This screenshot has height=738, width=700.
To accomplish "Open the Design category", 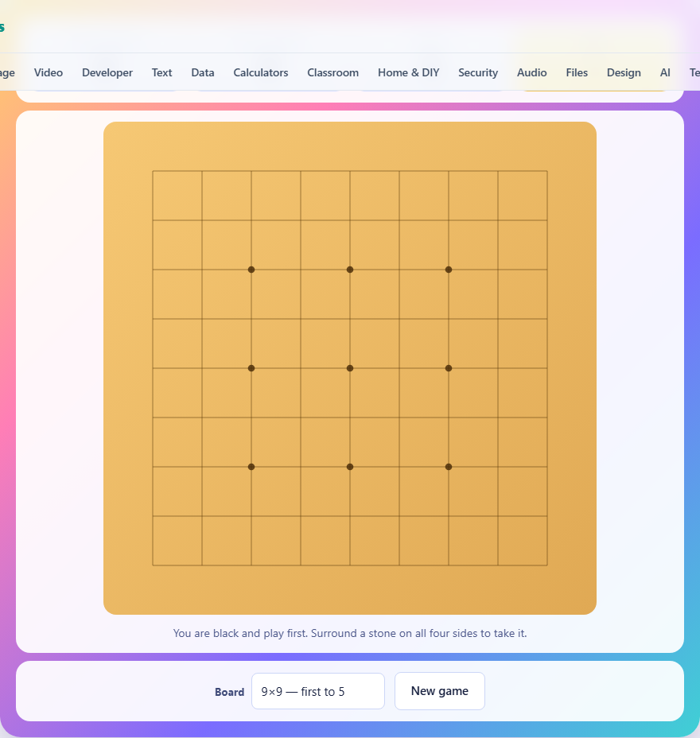I will click(x=624, y=72).
